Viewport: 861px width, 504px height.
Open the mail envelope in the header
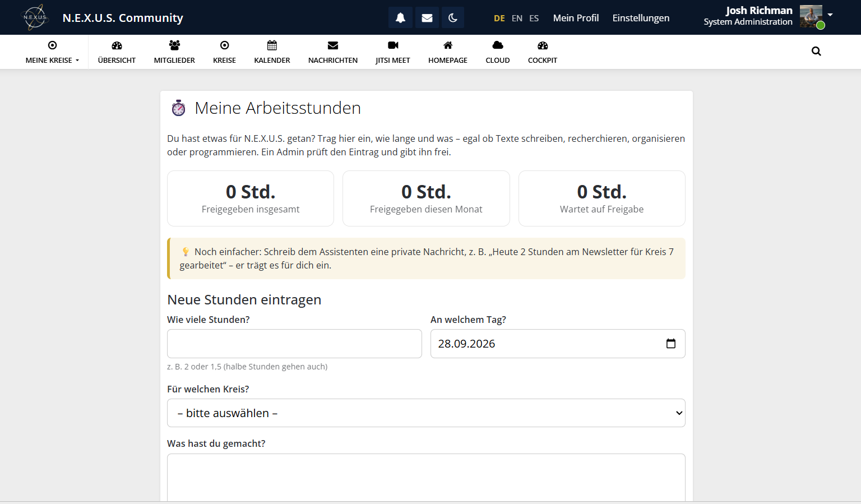(427, 18)
